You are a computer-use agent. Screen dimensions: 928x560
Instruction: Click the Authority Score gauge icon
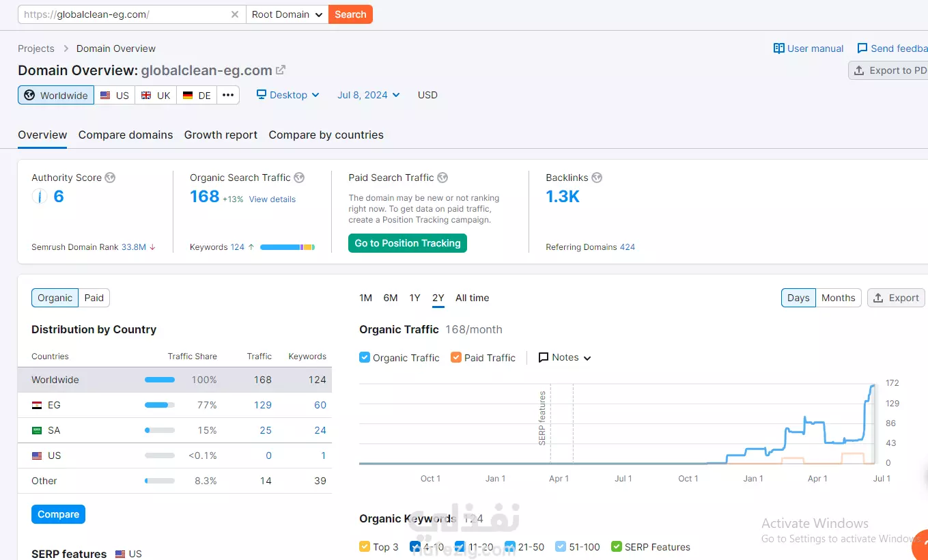click(x=39, y=197)
